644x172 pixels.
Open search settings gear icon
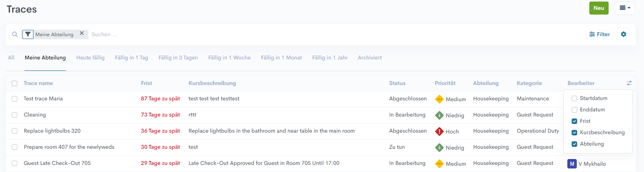point(624,34)
